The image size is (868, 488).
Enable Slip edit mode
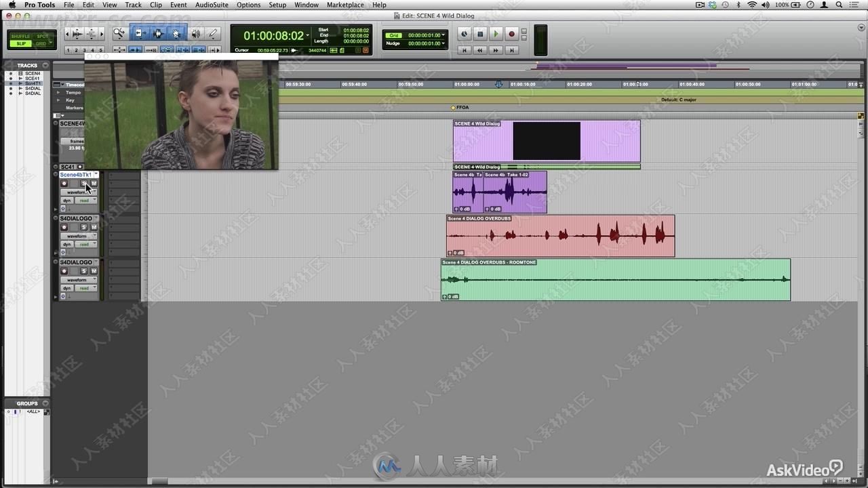[20, 43]
